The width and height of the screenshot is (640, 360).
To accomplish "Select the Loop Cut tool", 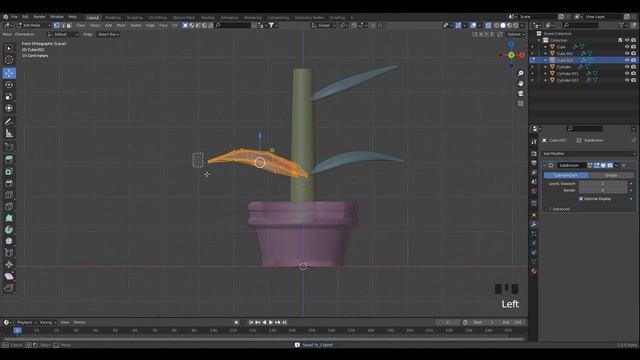I will [9, 195].
